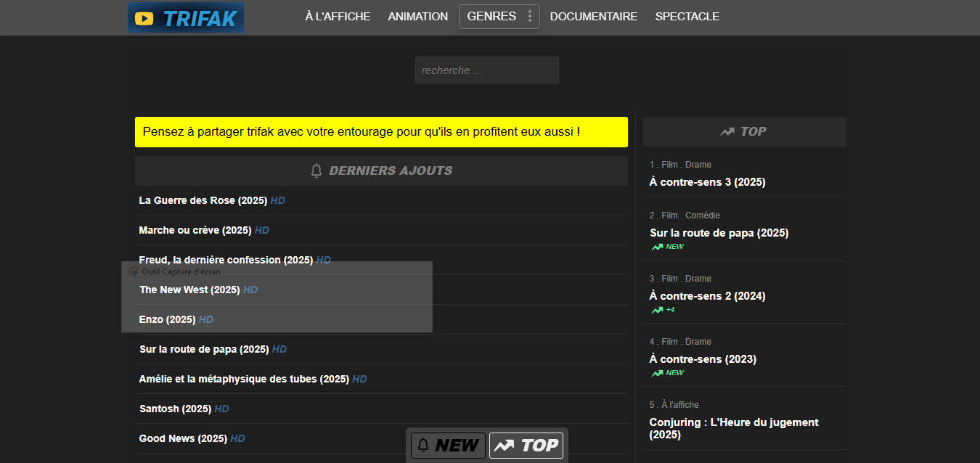Click the trending arrow icon in TOP header
Image resolution: width=980 pixels, height=463 pixels.
coord(727,131)
